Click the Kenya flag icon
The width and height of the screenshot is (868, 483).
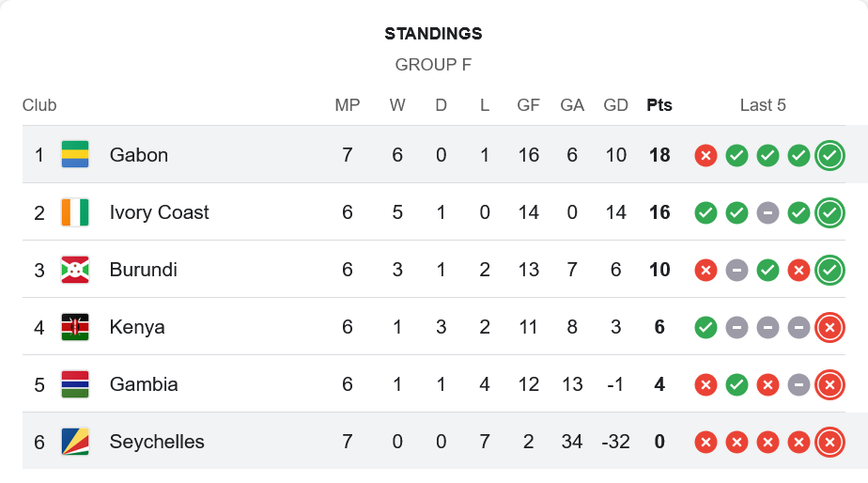coord(75,327)
